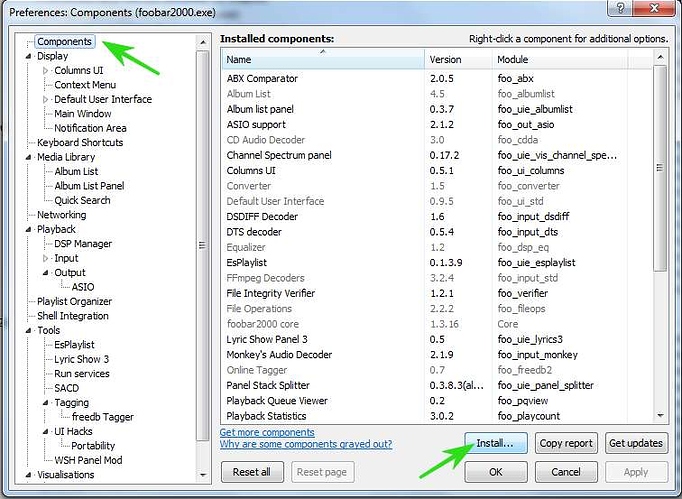Image resolution: width=682 pixels, height=499 pixels.
Task: Click the Reset all button
Action: 252,472
